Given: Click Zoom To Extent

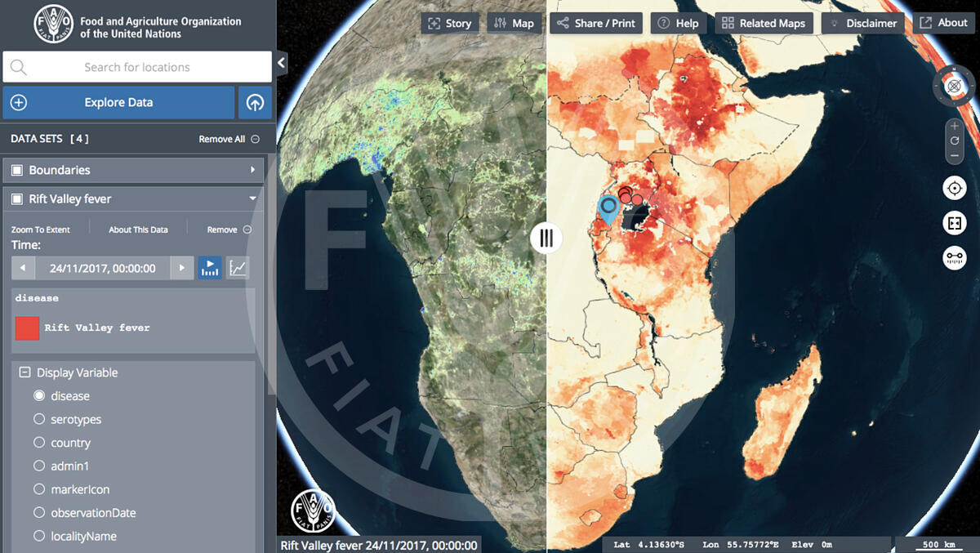Looking at the screenshot, I should [41, 230].
